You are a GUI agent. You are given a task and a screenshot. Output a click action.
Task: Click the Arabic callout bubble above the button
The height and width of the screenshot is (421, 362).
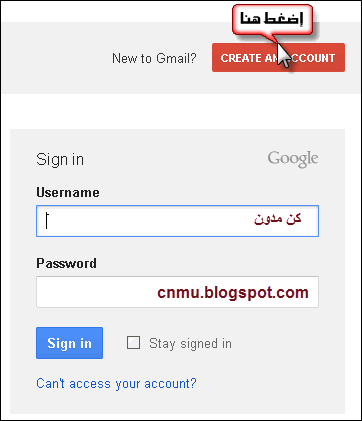(272, 19)
